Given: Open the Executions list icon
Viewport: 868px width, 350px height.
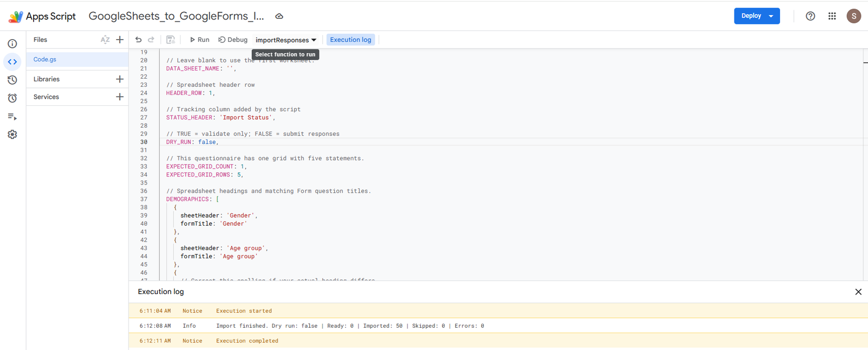Looking at the screenshot, I should point(12,117).
